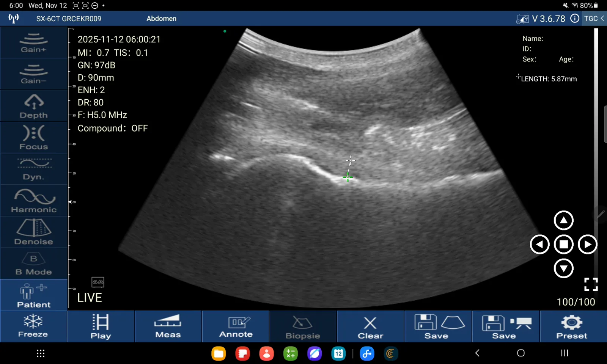Open the Meas measurement tools
Screen dimensions: 607x364
(168, 326)
